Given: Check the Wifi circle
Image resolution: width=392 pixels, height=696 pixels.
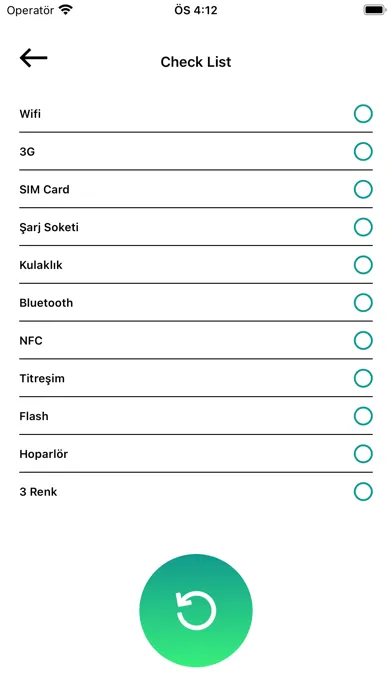Looking at the screenshot, I should (x=363, y=114).
